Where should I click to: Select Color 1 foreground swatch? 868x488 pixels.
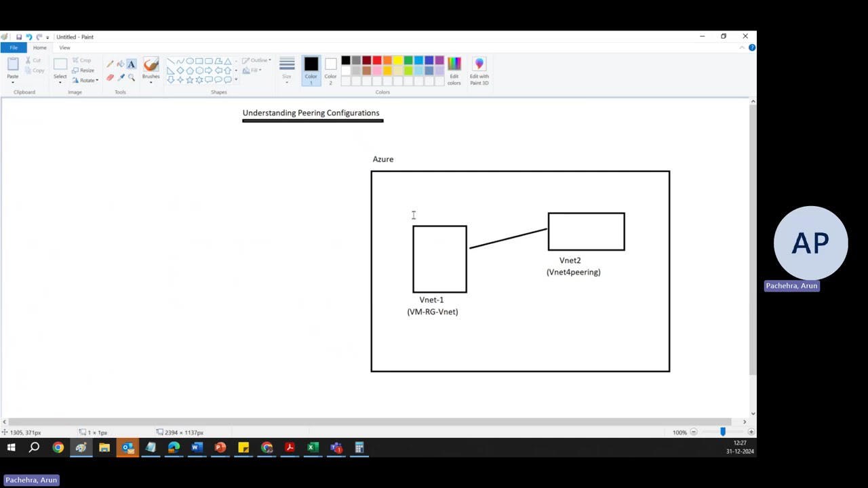(x=311, y=70)
